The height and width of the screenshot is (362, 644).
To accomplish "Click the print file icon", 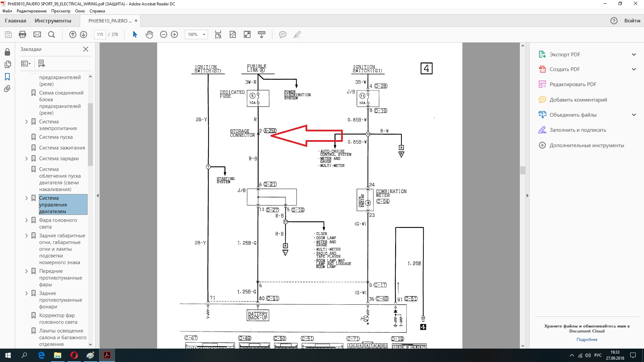I will click(22, 34).
